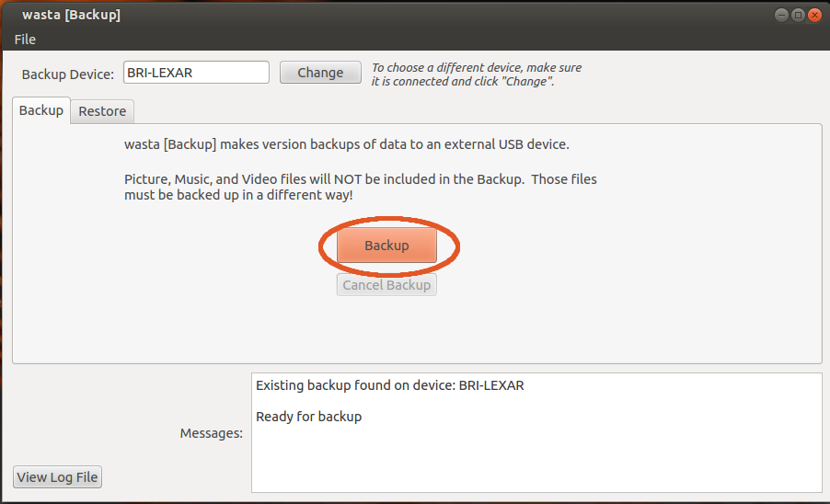Open the File menu
This screenshot has width=830, height=504.
[x=25, y=40]
